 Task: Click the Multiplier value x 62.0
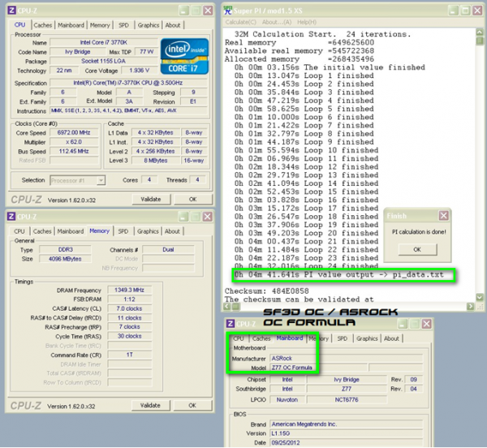74,142
